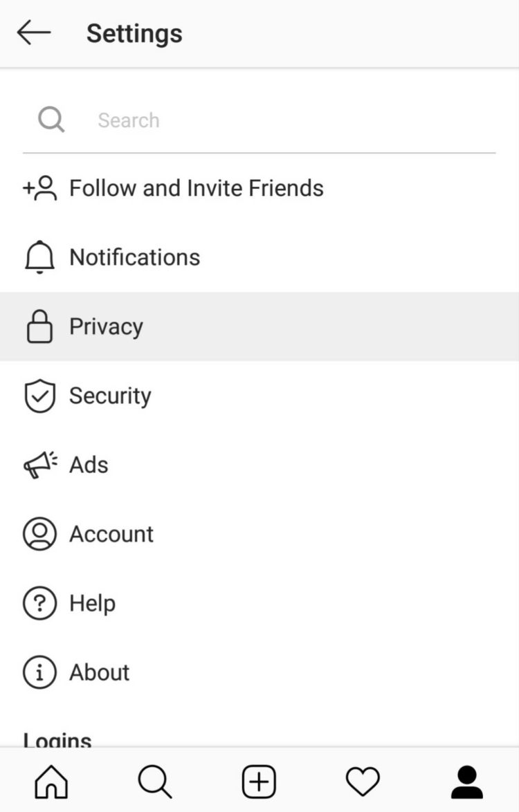519x812 pixels.
Task: Type in the Search settings field
Action: (277, 120)
